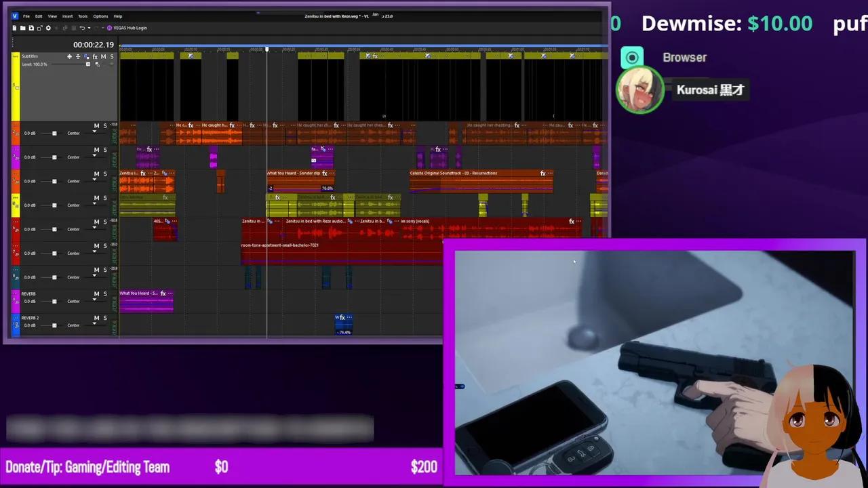Open the Edit menu
This screenshot has height=488, width=868.
(x=39, y=16)
